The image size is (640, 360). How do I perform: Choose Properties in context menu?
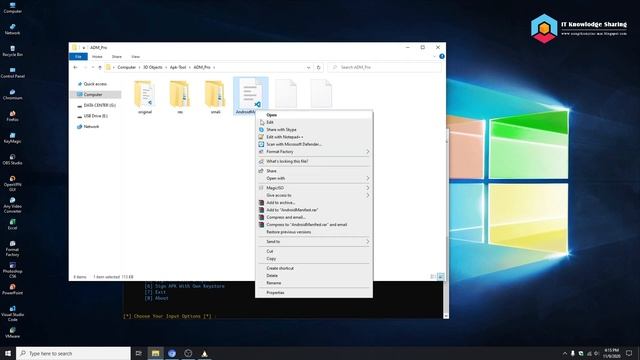pyautogui.click(x=314, y=293)
